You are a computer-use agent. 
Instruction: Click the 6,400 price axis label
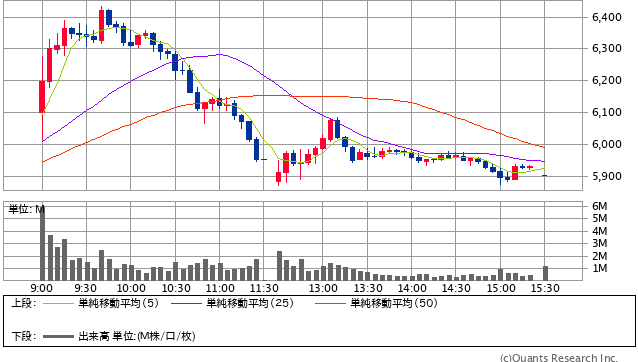coord(607,17)
